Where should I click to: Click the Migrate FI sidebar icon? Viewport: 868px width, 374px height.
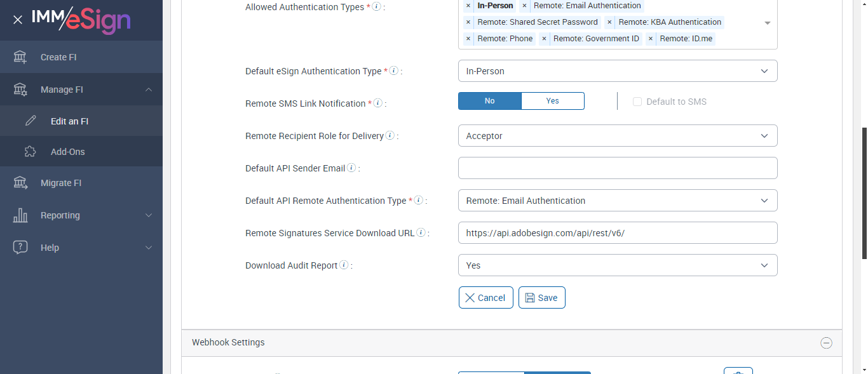coord(20,183)
